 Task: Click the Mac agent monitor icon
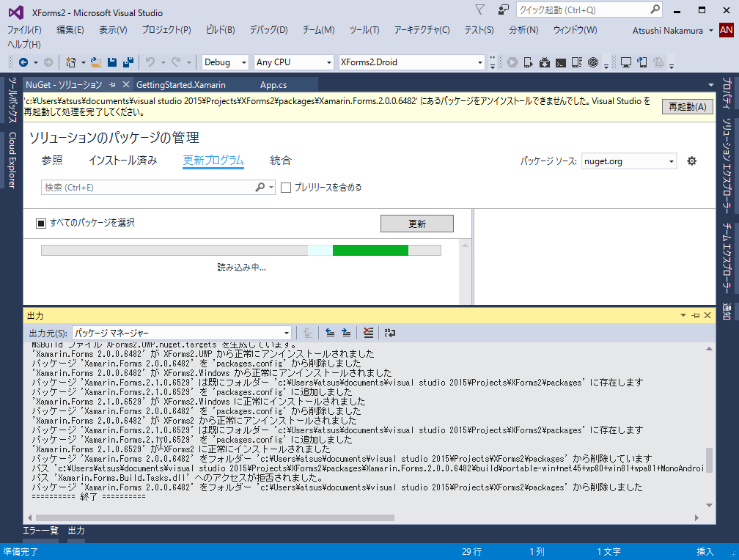tap(626, 62)
